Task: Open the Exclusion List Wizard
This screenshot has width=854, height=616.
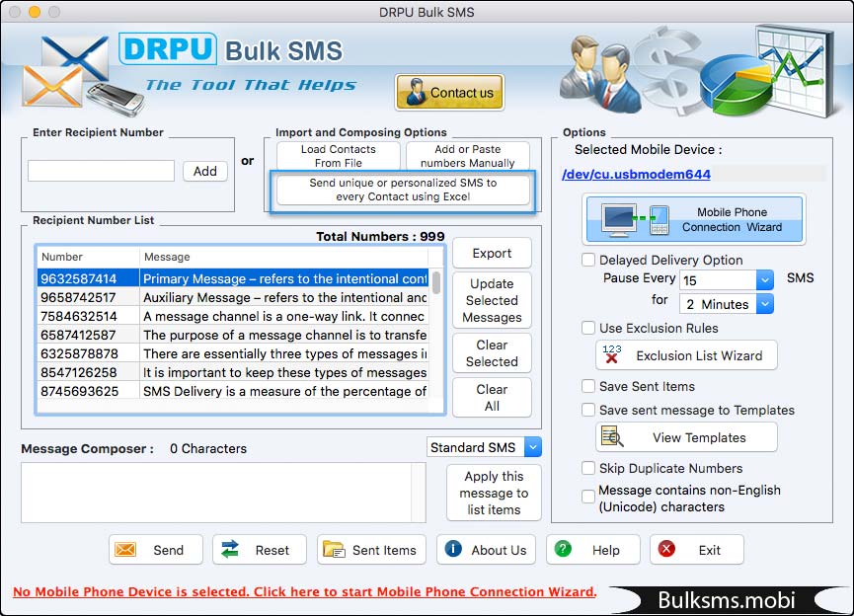Action: tap(686, 355)
